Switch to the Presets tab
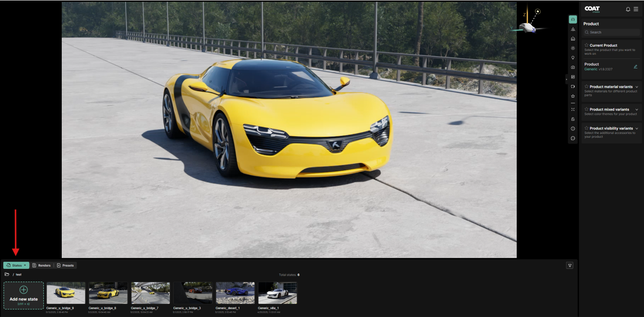Viewport: 644px width, 317px height. click(x=66, y=266)
